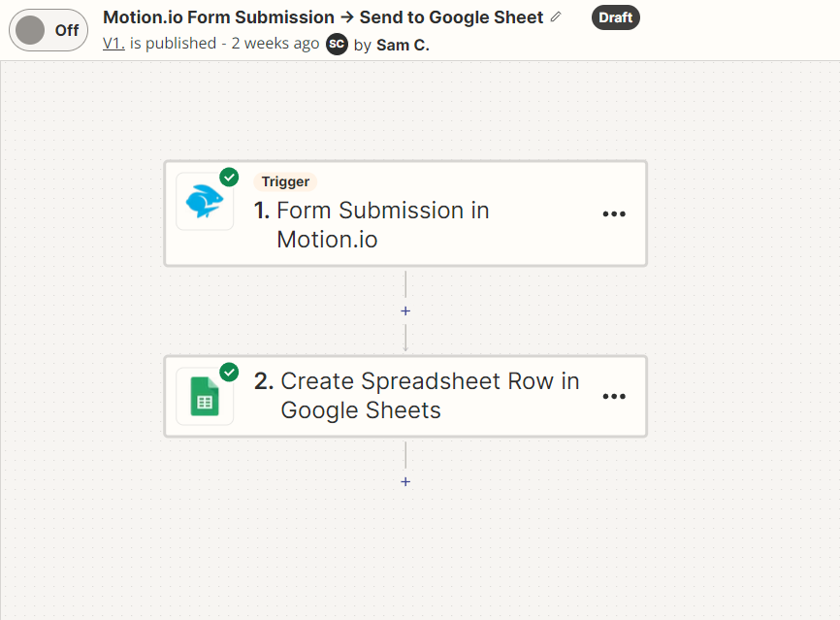Open Create Spreadsheet Row in Google Sheets step
Image resolution: width=840 pixels, height=620 pixels.
point(405,397)
